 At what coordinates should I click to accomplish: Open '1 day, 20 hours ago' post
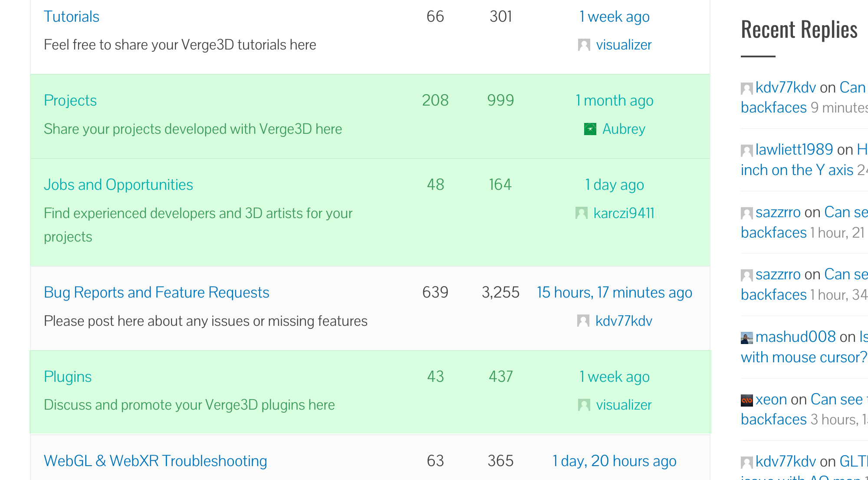pyautogui.click(x=615, y=461)
